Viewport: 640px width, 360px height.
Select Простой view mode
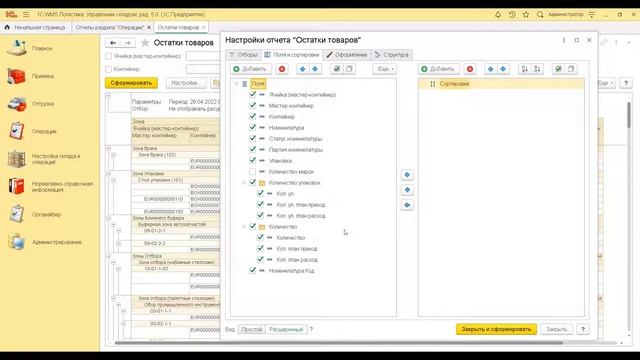(x=251, y=329)
